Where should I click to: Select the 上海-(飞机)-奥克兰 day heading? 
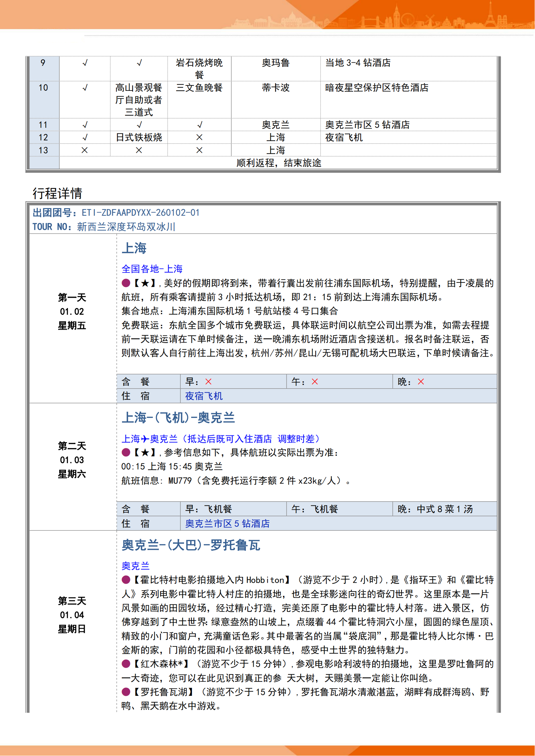[x=178, y=418]
